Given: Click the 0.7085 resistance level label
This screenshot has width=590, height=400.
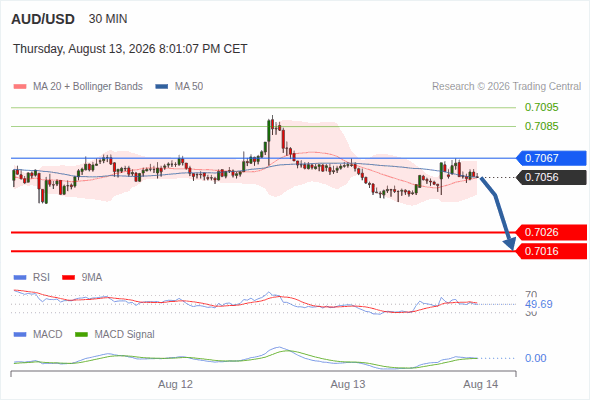Looking at the screenshot, I should pyautogui.click(x=541, y=126).
